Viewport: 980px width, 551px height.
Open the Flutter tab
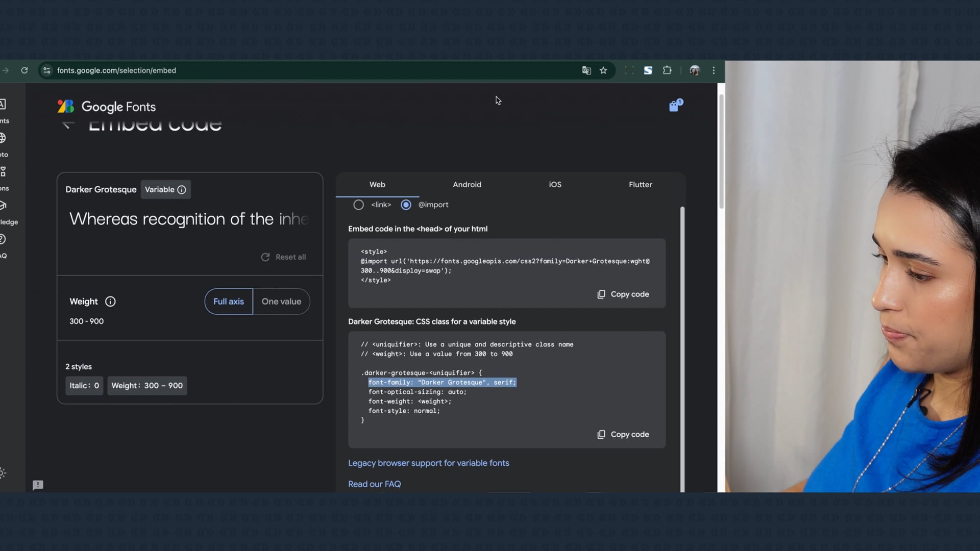640,185
